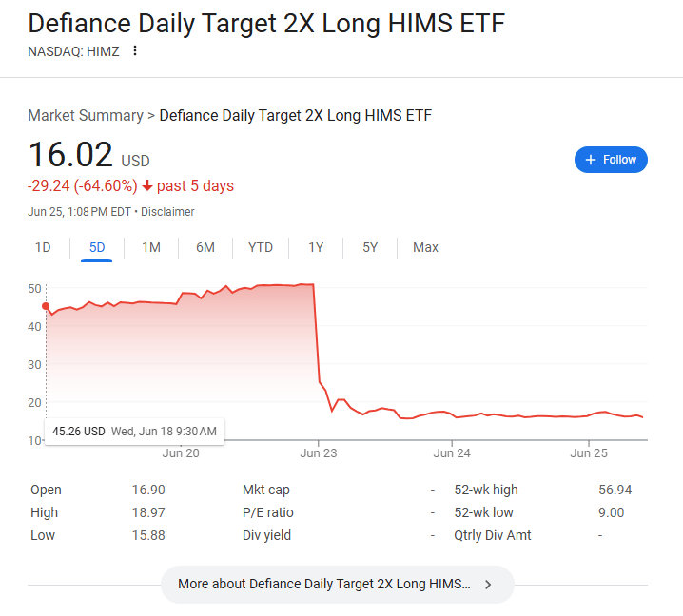Switch chart to 1D range

point(43,247)
